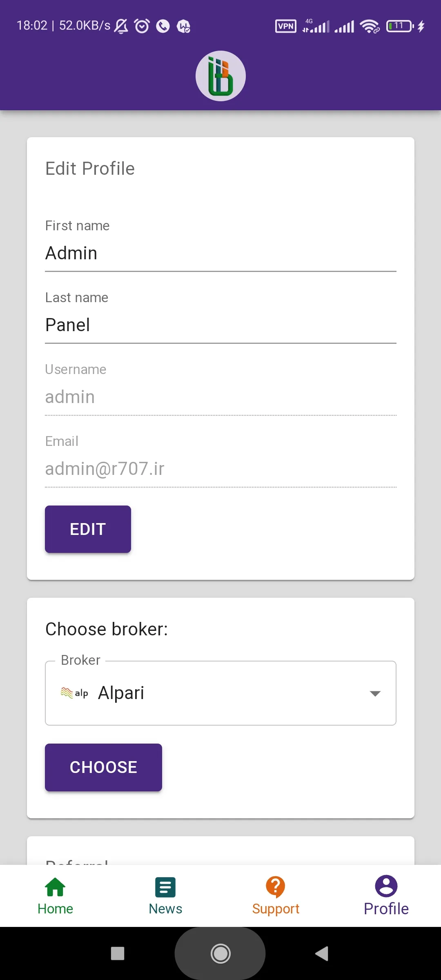Tap the Android back navigation button
This screenshot has width=441, height=980.
coord(322,954)
